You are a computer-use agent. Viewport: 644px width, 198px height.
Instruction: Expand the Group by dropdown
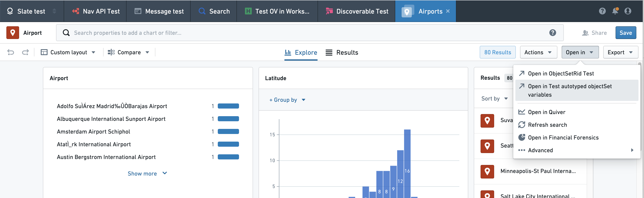point(287,100)
